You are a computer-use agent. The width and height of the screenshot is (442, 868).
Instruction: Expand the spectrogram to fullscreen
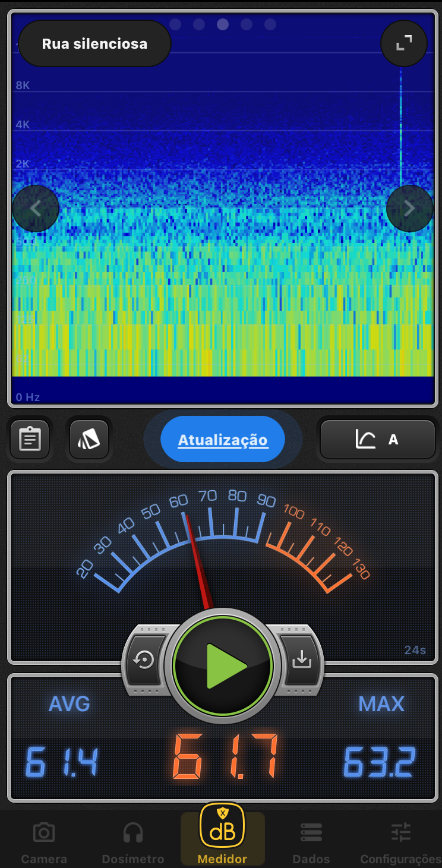click(404, 43)
